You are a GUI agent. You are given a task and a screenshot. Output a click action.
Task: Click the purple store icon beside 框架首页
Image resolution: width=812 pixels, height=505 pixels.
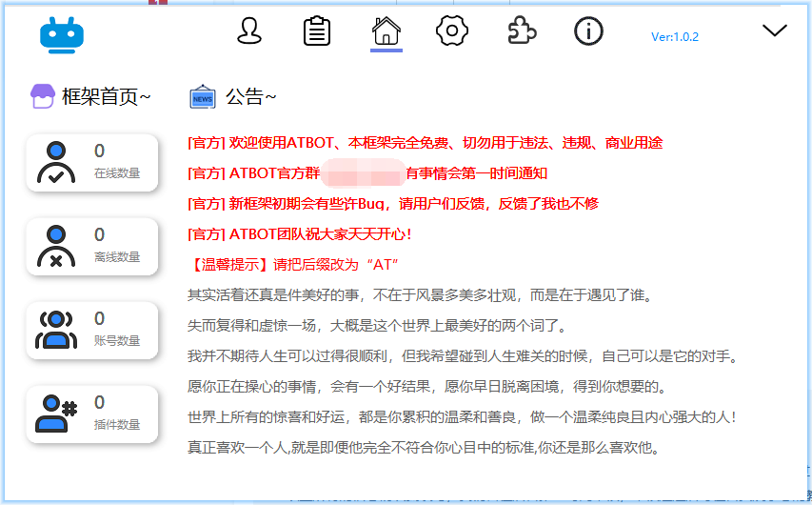tap(42, 96)
